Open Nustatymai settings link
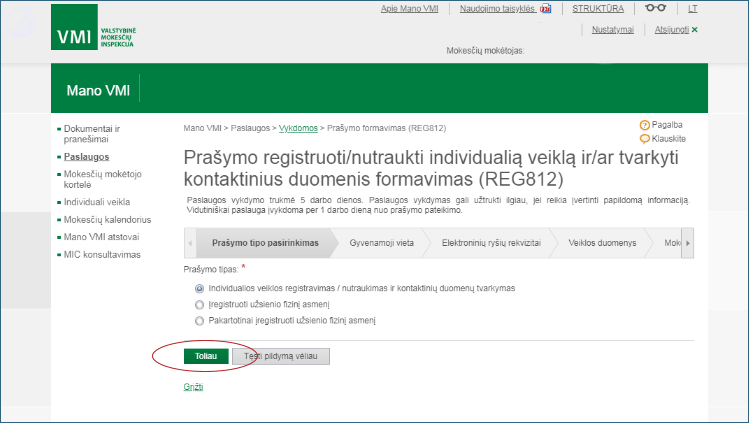The width and height of the screenshot is (749, 423). [x=613, y=30]
